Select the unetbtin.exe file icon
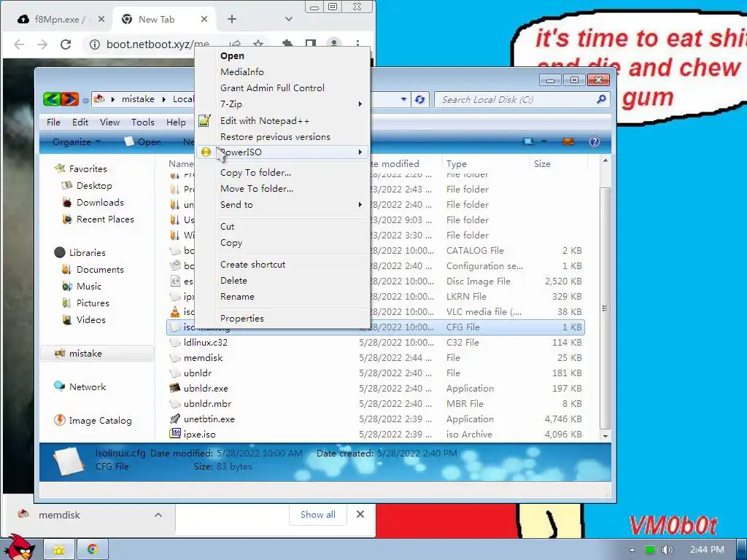Image resolution: width=747 pixels, height=560 pixels. (x=175, y=419)
